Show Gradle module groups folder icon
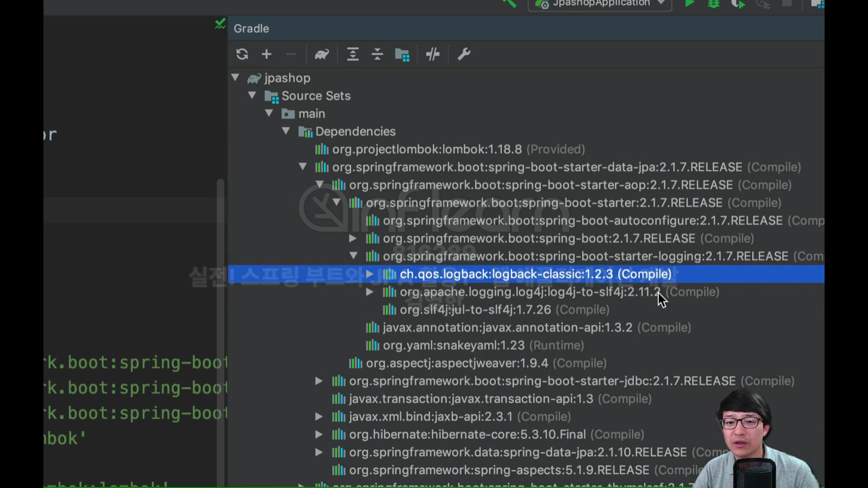 pyautogui.click(x=402, y=55)
